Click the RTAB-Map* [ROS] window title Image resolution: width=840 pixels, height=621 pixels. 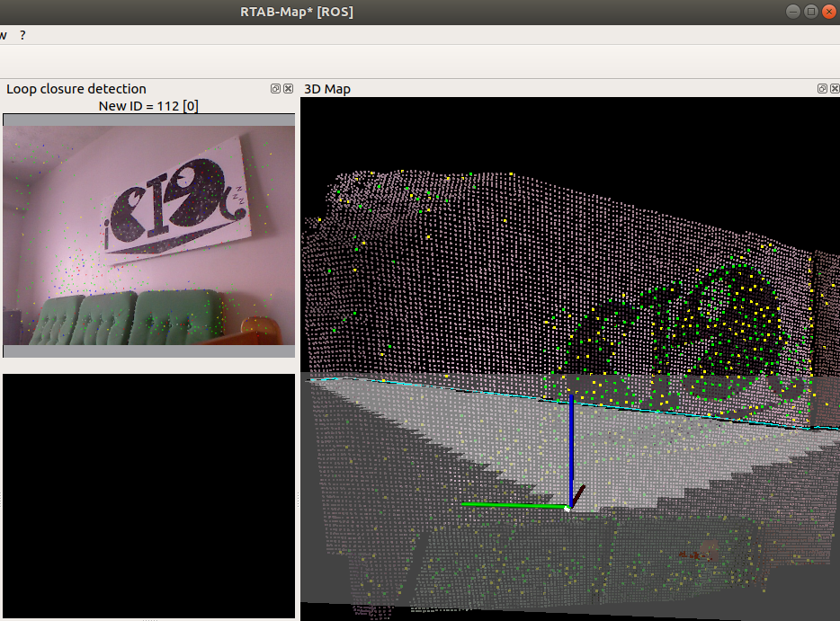(x=297, y=12)
